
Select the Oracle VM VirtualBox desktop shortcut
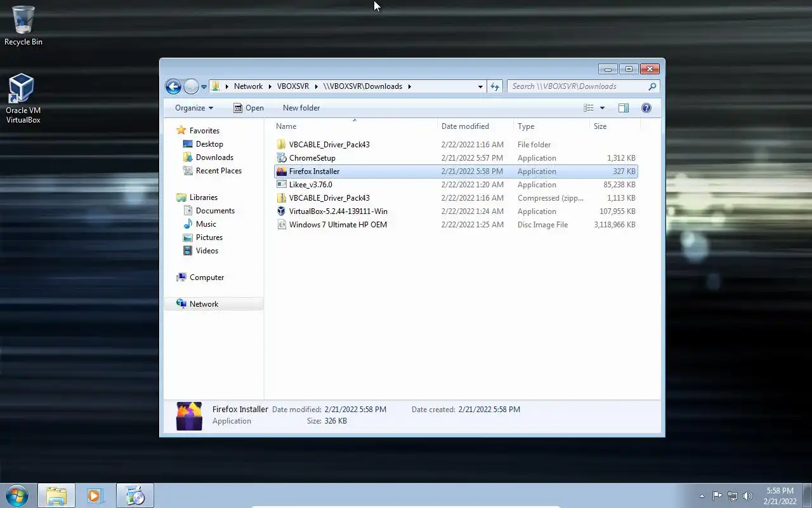23,98
